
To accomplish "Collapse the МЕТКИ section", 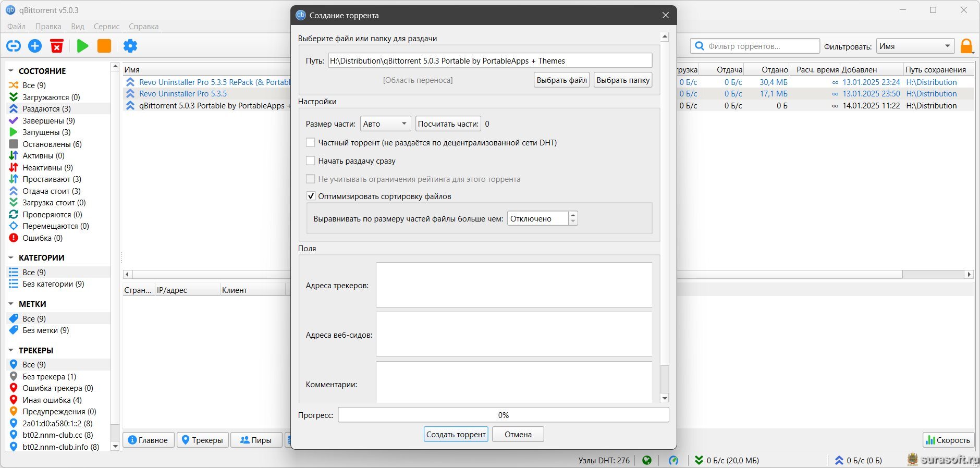I will (11, 304).
